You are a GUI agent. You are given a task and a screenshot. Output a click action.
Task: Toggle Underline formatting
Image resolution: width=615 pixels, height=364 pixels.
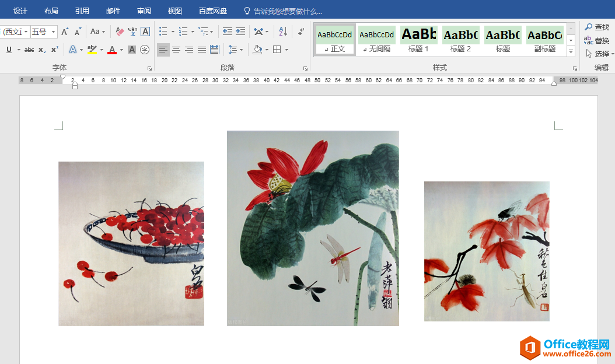pos(9,50)
